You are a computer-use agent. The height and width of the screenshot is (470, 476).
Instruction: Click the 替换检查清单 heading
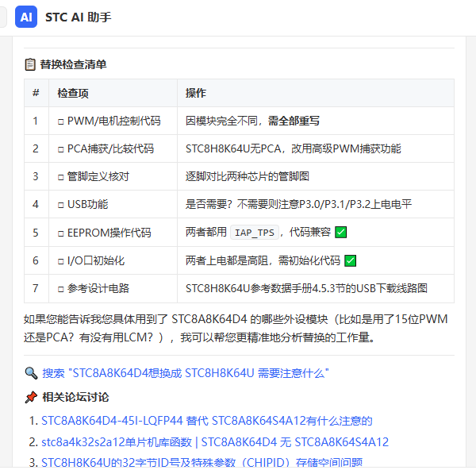[73, 64]
